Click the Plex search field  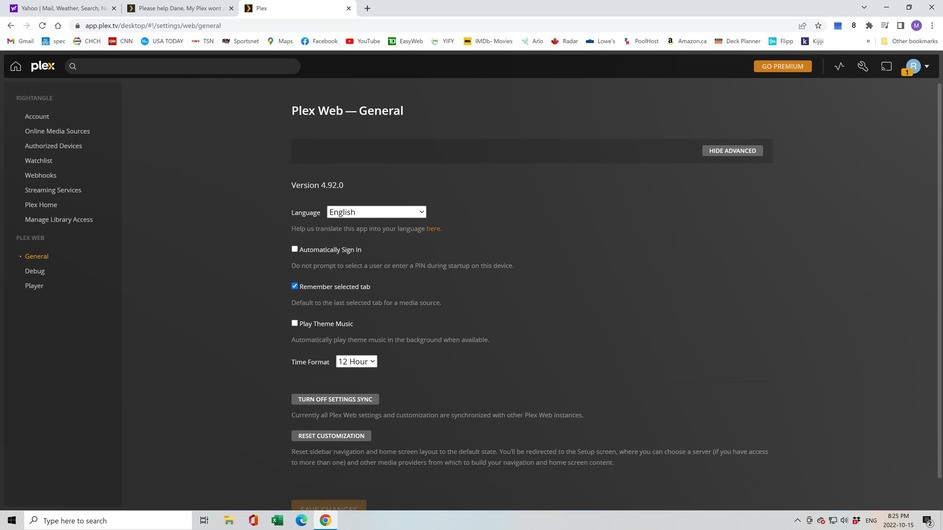coord(182,66)
